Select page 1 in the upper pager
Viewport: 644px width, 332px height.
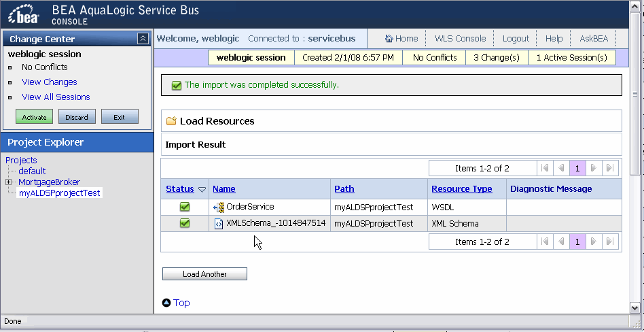(x=577, y=168)
